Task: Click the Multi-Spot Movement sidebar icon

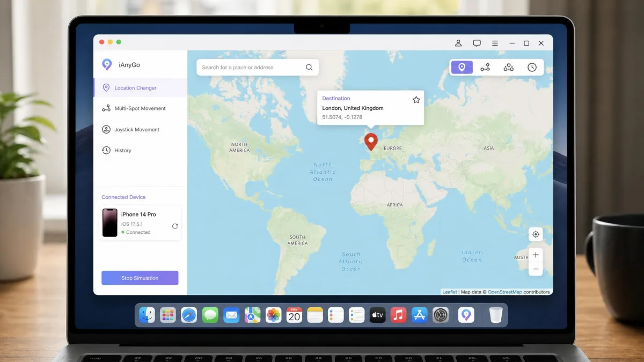Action: tap(106, 108)
